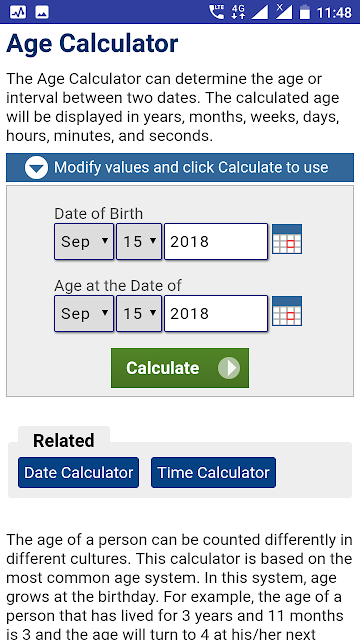Image resolution: width=360 pixels, height=640 pixels.
Task: Collapse the Modify values and click Calculate bar
Action: coord(180,167)
